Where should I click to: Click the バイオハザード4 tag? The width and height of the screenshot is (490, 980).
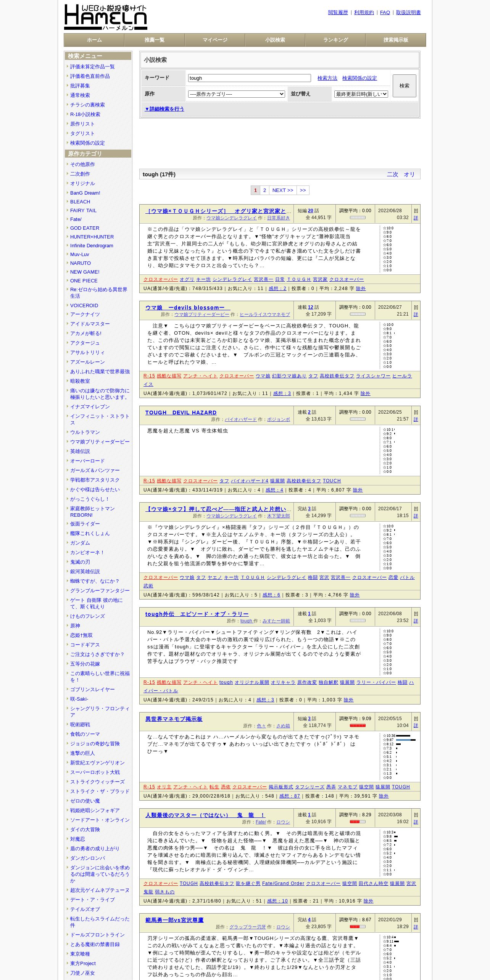point(250,481)
